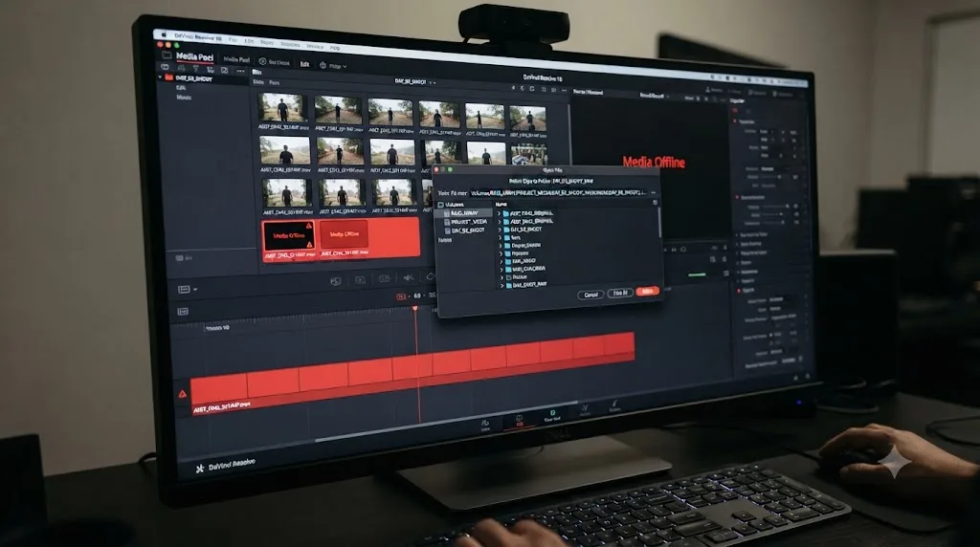Click the bold Edit label in the top toolbar
Screen dimensions: 980x547
pyautogui.click(x=304, y=64)
